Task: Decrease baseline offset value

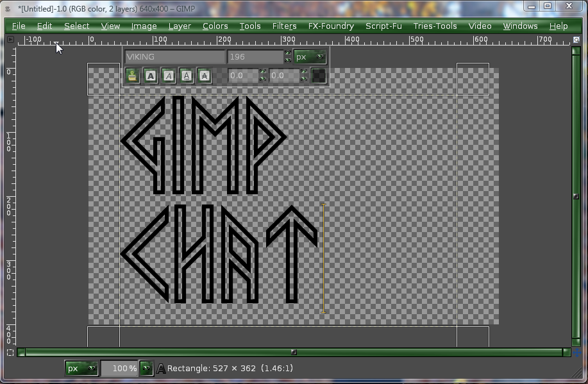Action: pyautogui.click(x=263, y=79)
